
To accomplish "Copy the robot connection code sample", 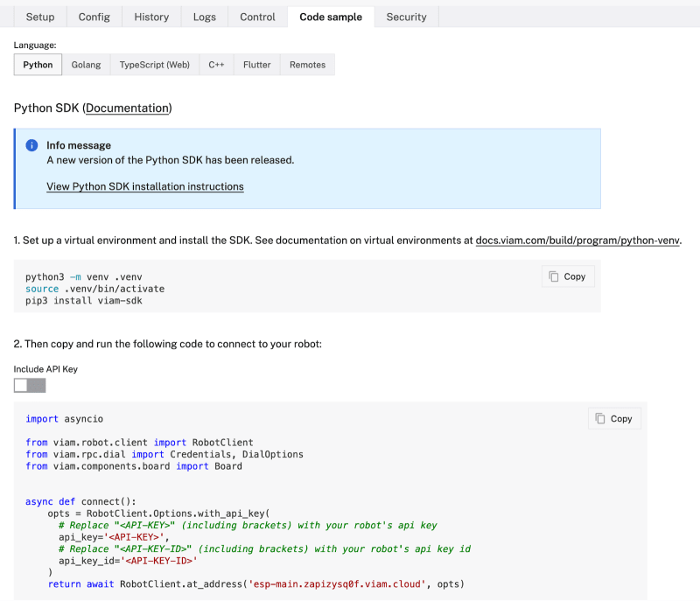I will [615, 418].
